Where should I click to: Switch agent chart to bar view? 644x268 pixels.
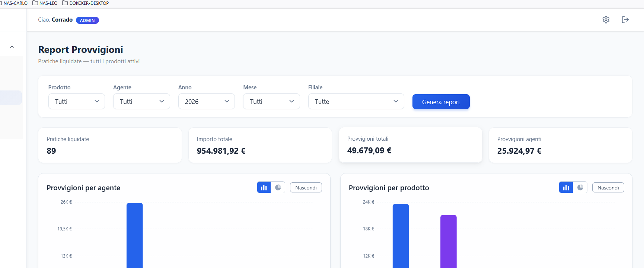click(x=264, y=188)
